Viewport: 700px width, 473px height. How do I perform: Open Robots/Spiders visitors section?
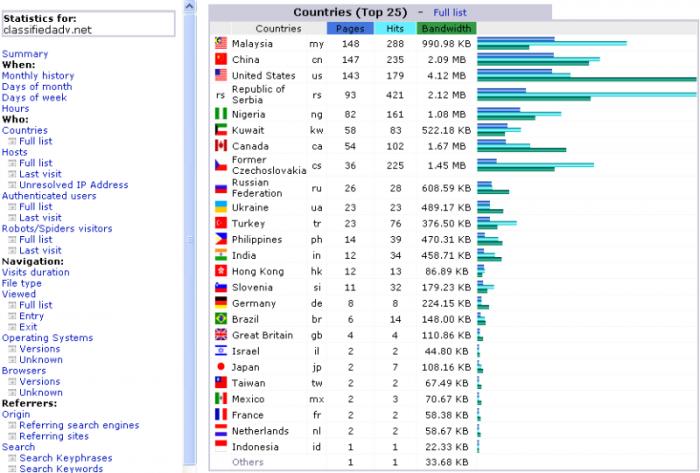[x=57, y=228]
